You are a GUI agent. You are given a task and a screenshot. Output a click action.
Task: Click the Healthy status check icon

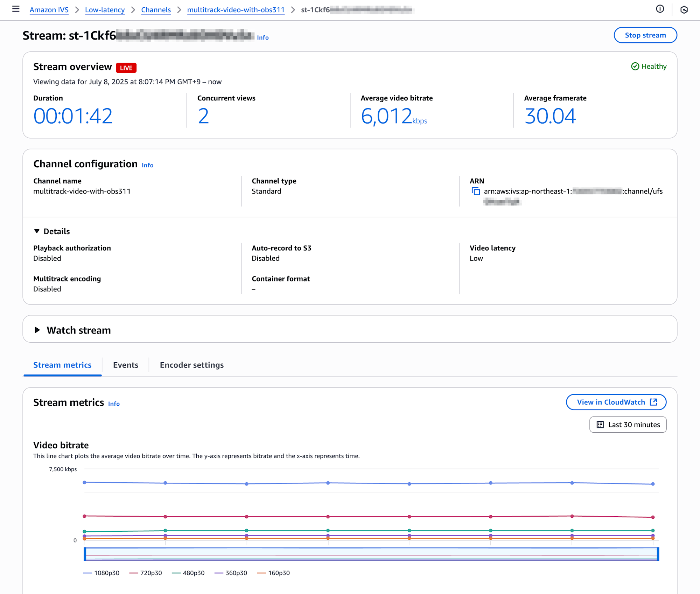[635, 67]
